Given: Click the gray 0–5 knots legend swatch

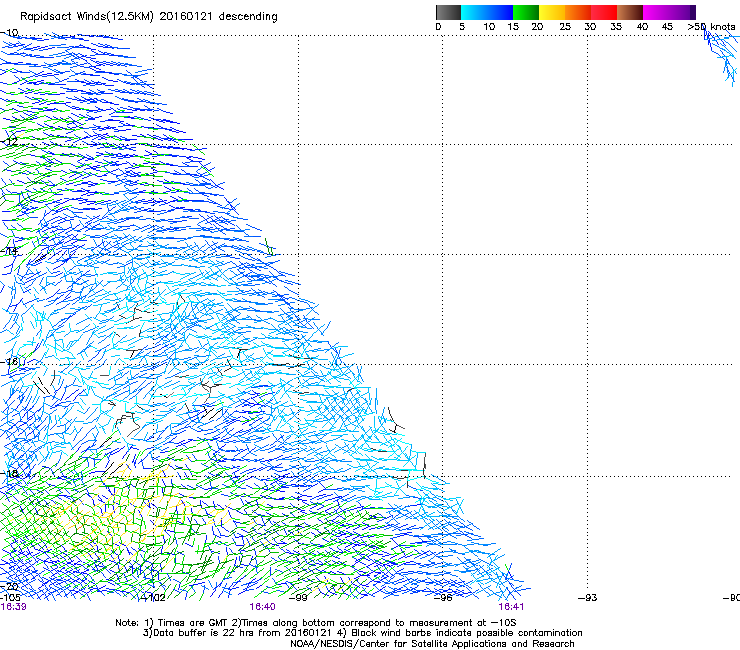Looking at the screenshot, I should (448, 12).
